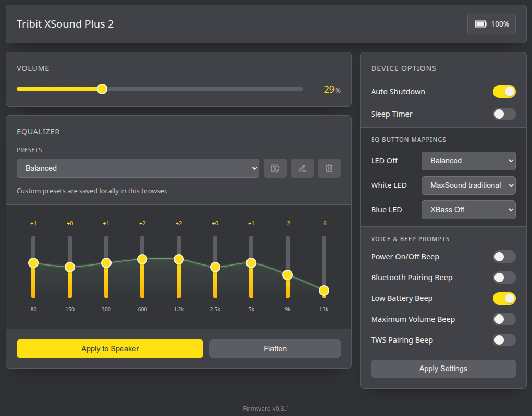Click the delete preset trash icon
The image size is (532, 416).
coord(329,168)
